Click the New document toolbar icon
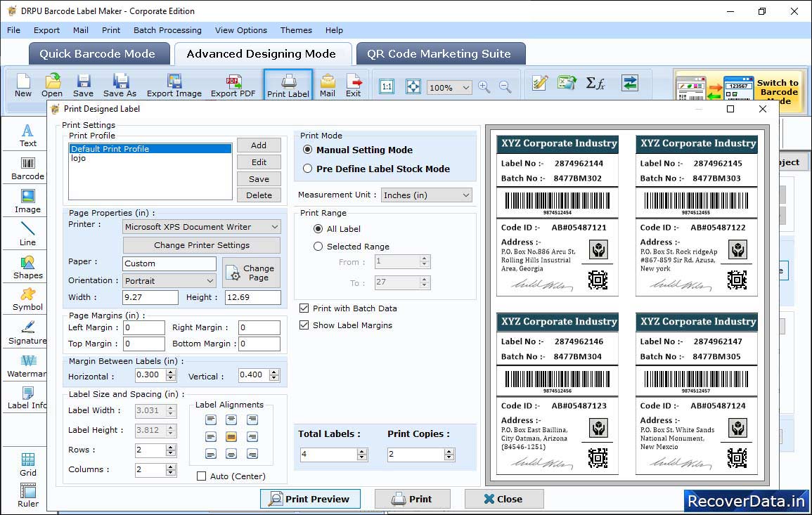 pyautogui.click(x=23, y=86)
